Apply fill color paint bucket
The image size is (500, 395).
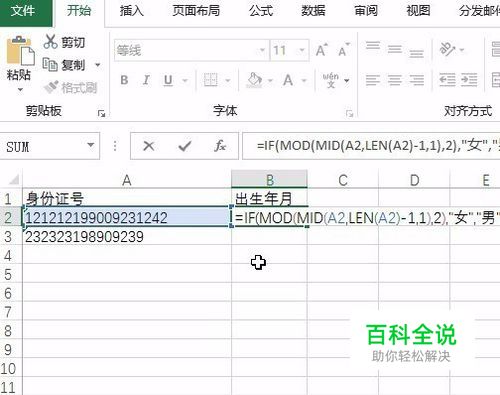254,80
